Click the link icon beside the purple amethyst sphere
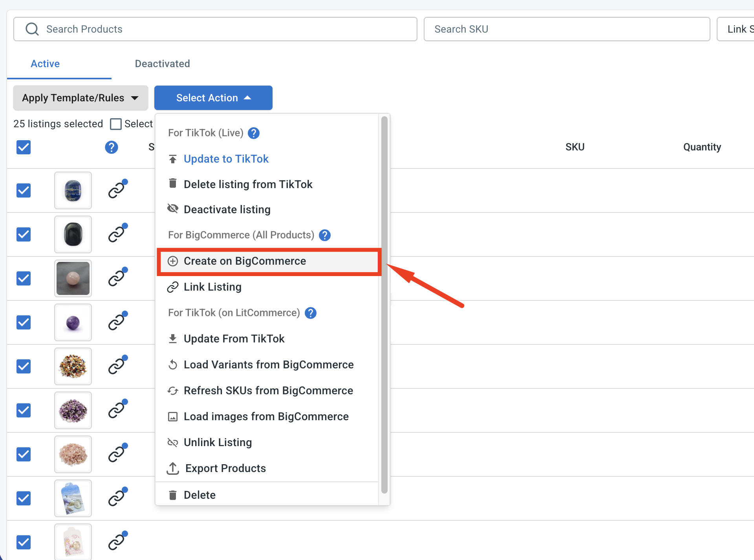The height and width of the screenshot is (560, 754). point(118,321)
